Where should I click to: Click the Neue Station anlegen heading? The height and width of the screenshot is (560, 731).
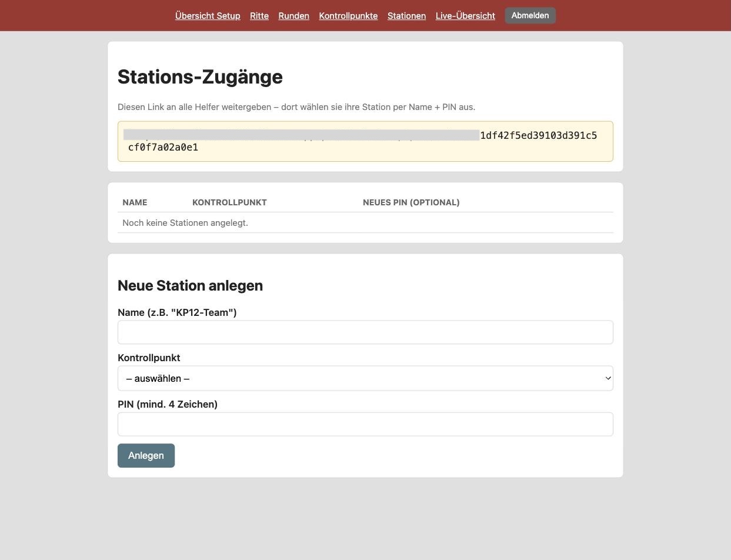(190, 285)
